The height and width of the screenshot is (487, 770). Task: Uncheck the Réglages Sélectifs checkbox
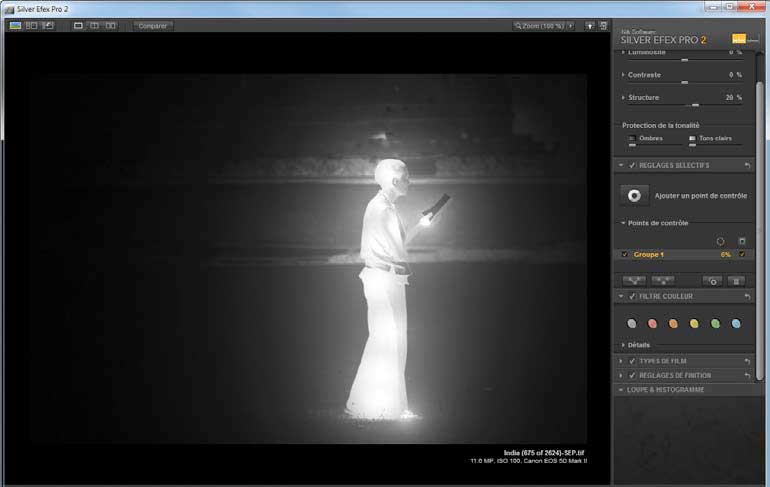(632, 165)
